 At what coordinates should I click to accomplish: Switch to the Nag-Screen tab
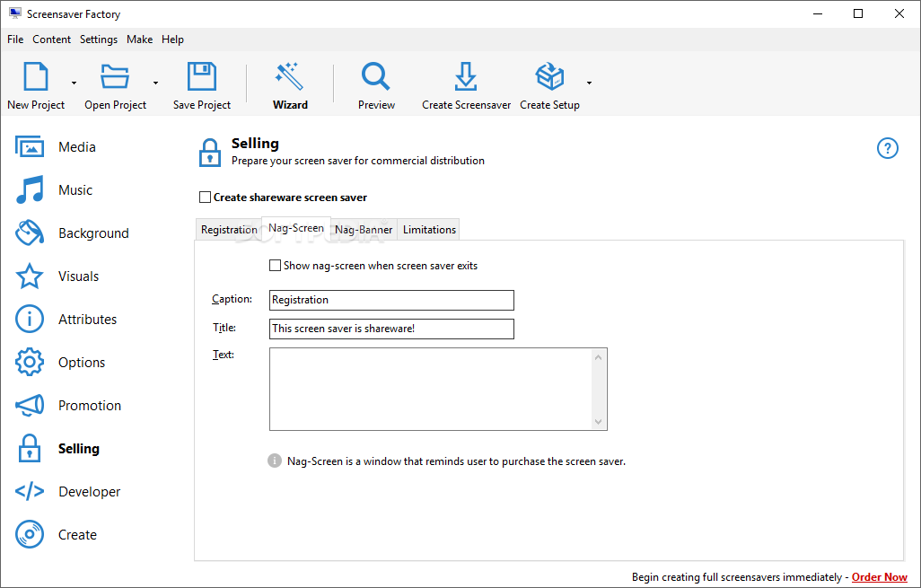click(x=296, y=228)
